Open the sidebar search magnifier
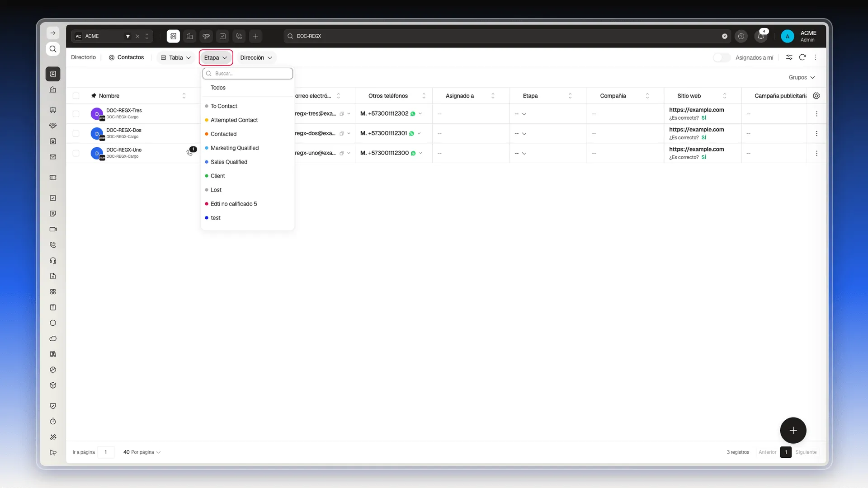This screenshot has width=868, height=488. click(53, 49)
